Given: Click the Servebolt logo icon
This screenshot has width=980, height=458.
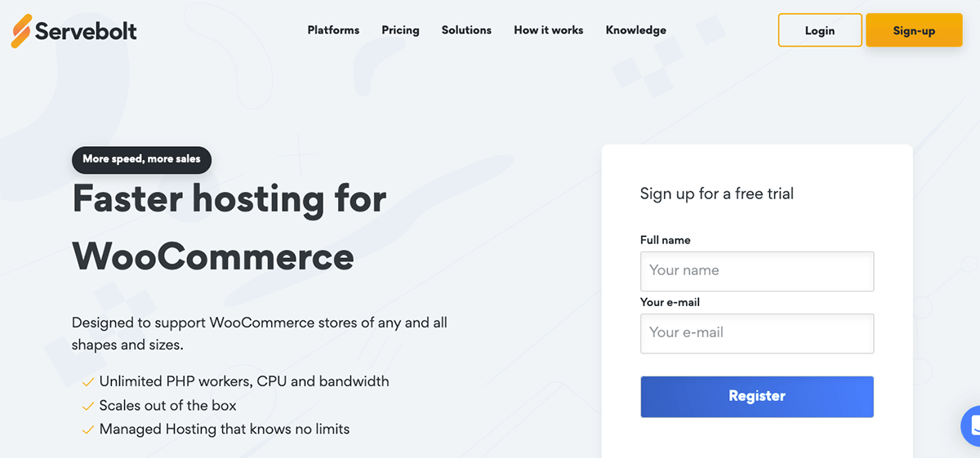Looking at the screenshot, I should (22, 31).
